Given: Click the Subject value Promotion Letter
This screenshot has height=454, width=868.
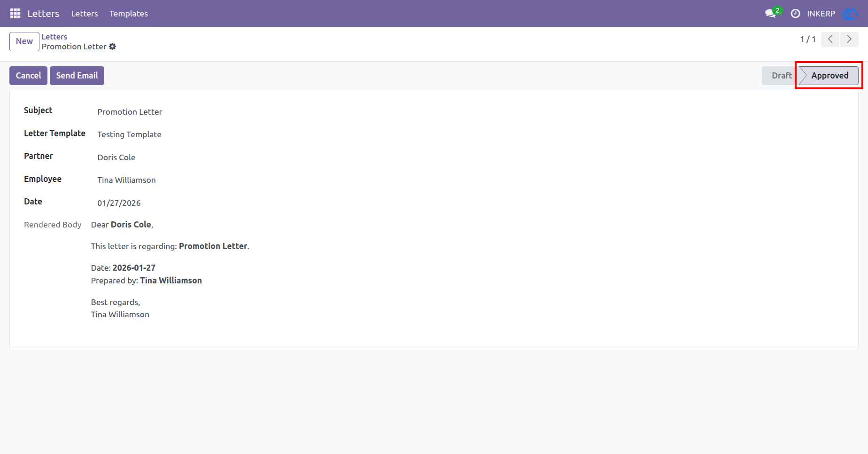Looking at the screenshot, I should [130, 112].
